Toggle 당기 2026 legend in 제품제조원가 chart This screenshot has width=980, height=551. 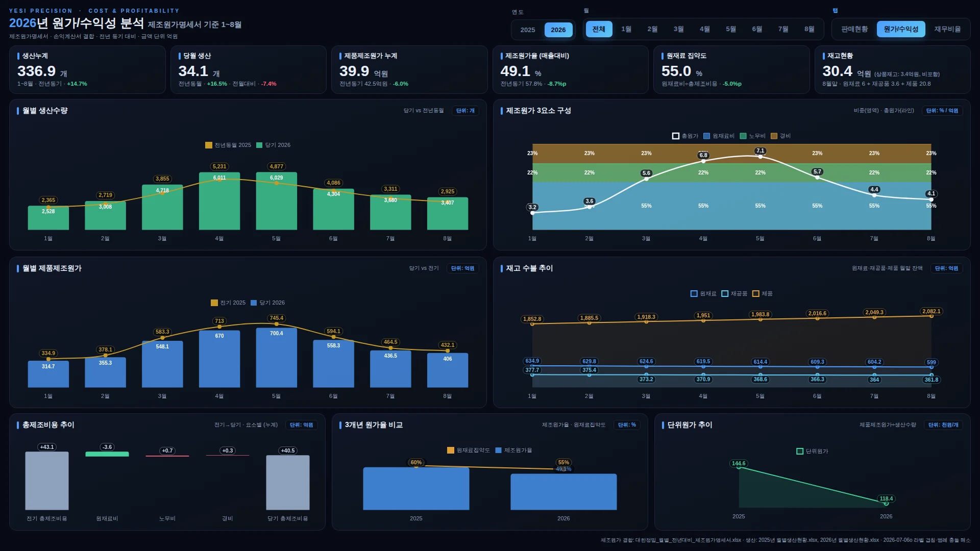coord(267,303)
